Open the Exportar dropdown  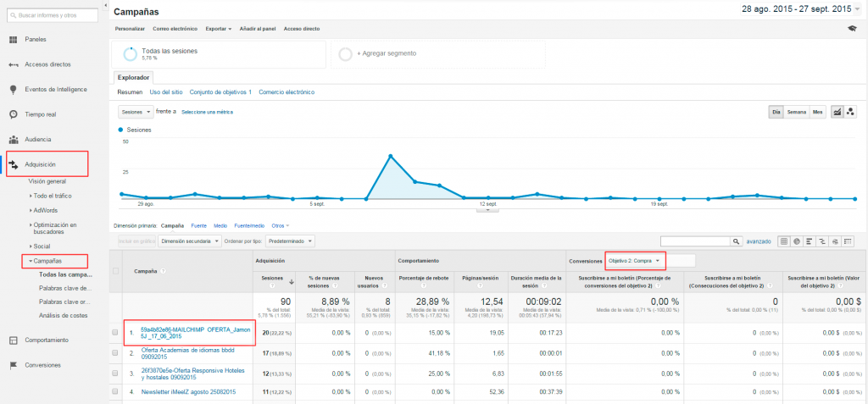(218, 29)
